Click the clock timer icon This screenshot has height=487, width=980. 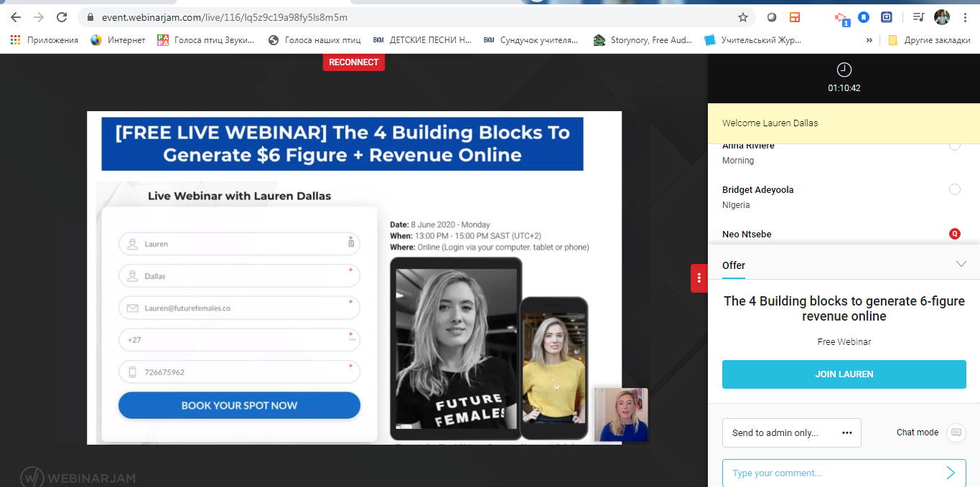point(844,70)
